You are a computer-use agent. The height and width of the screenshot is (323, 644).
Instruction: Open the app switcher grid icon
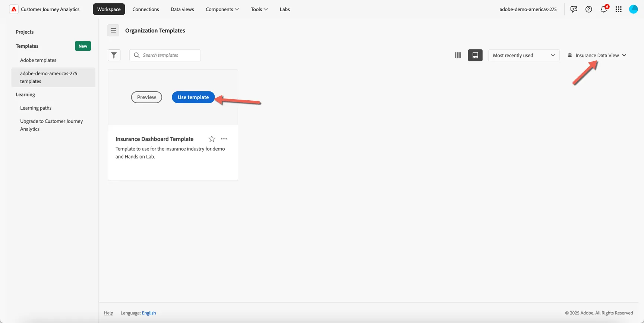click(619, 9)
